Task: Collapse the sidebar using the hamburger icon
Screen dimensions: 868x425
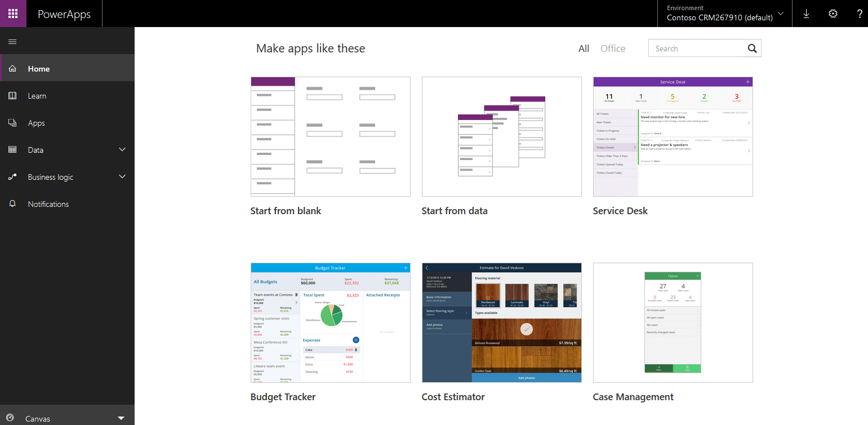Action: point(12,41)
